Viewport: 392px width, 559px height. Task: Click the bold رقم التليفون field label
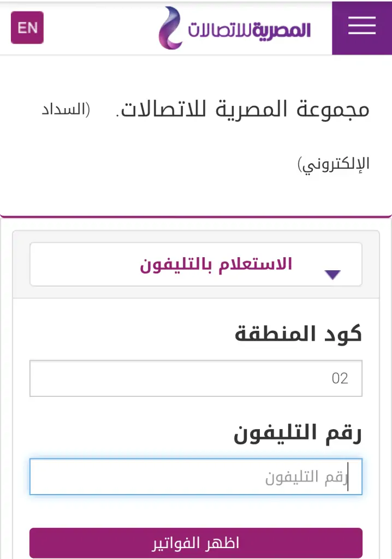[x=298, y=433]
